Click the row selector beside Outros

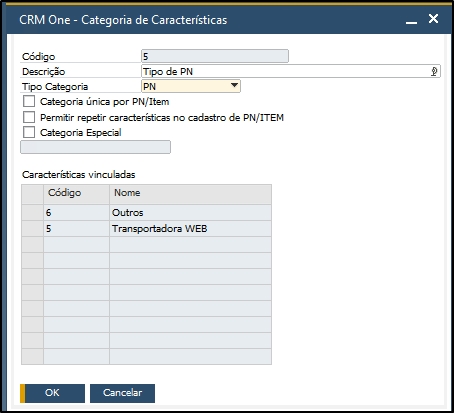[x=32, y=213]
